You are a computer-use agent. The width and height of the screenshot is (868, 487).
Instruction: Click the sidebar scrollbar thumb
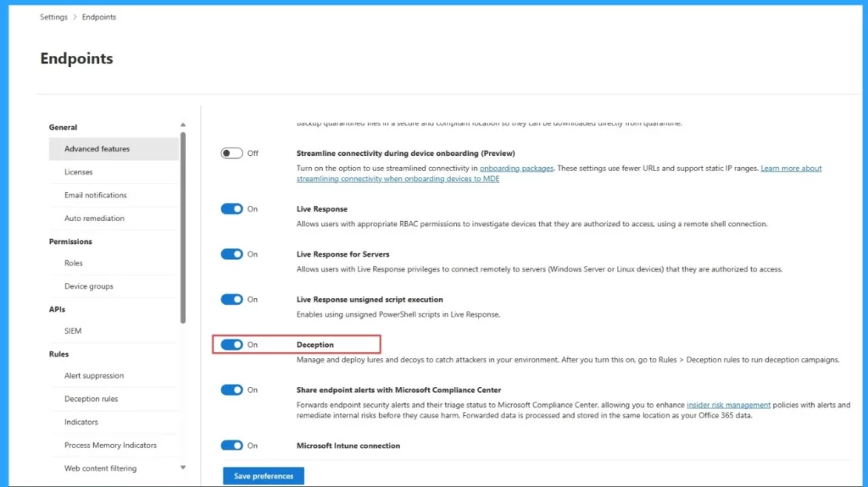(183, 228)
